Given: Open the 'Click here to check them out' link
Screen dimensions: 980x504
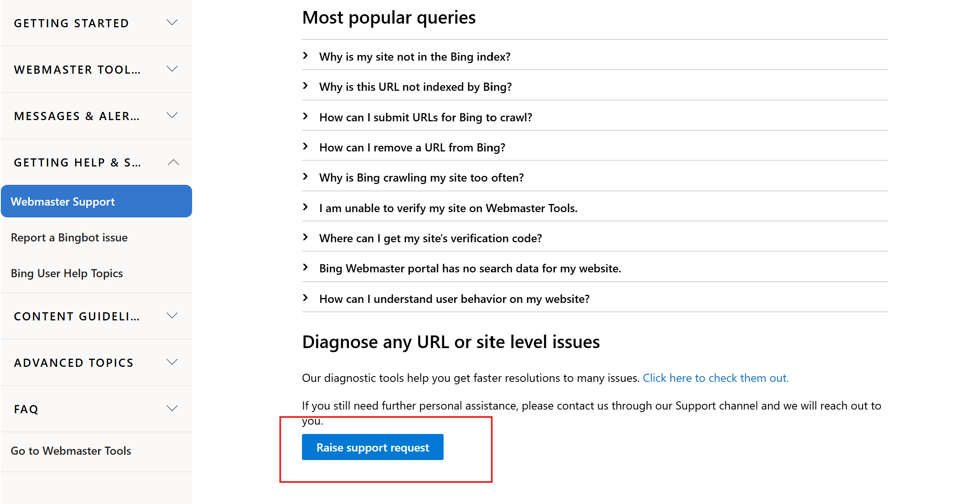Looking at the screenshot, I should pos(715,377).
